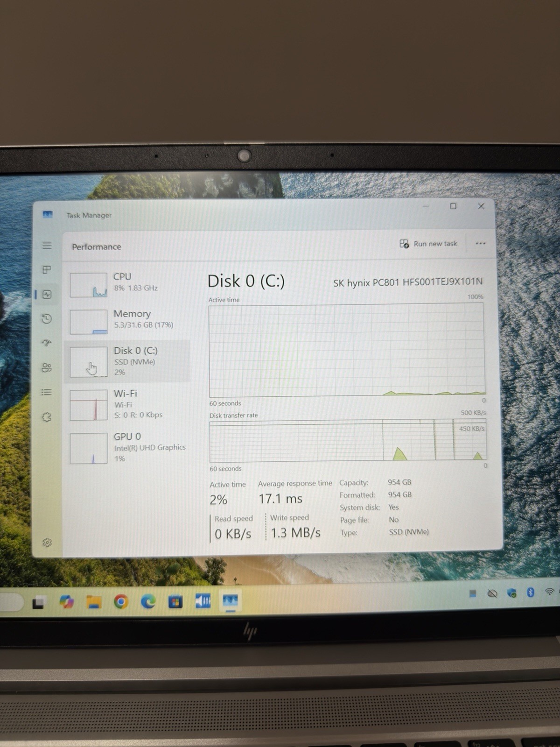560x747 pixels.
Task: Open the Details page icon
Action: pyautogui.click(x=47, y=392)
